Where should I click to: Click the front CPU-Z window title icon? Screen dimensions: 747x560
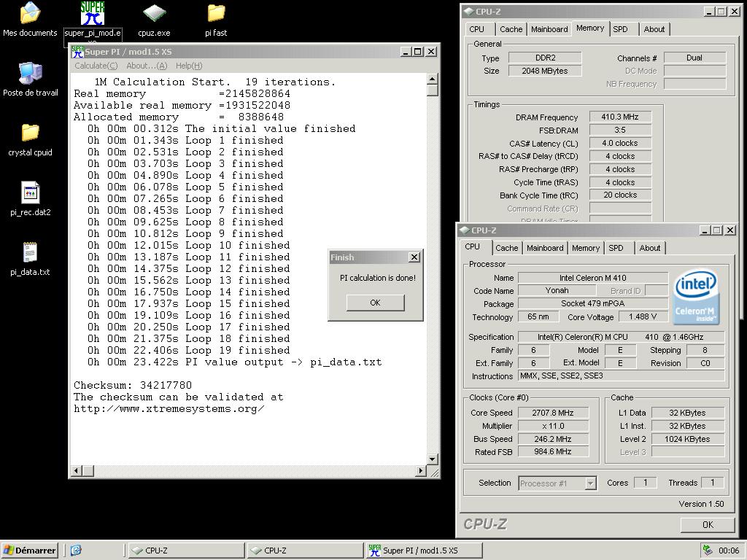(x=464, y=230)
